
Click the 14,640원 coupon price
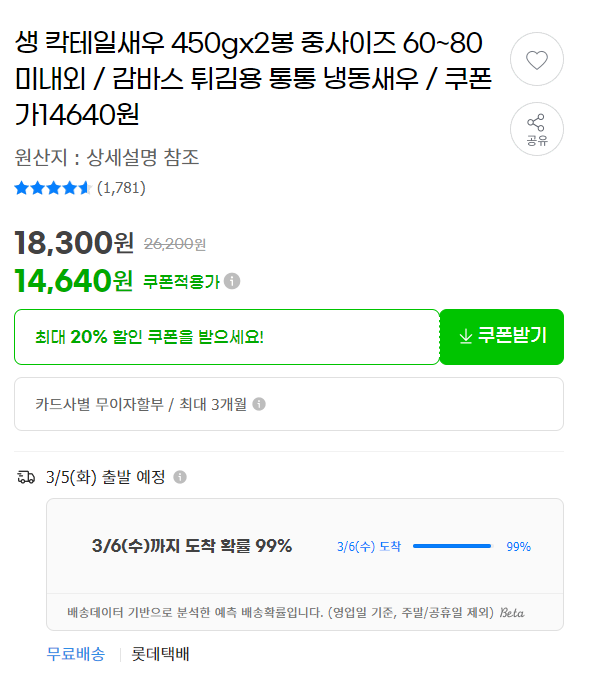pos(74,281)
